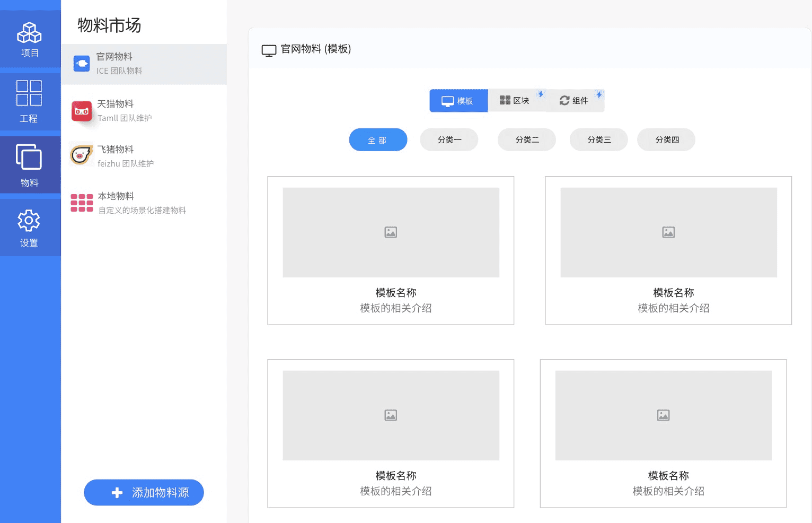Viewport: 812px width, 523px height.
Task: Click the 官网物料 blue source icon
Action: coord(82,64)
